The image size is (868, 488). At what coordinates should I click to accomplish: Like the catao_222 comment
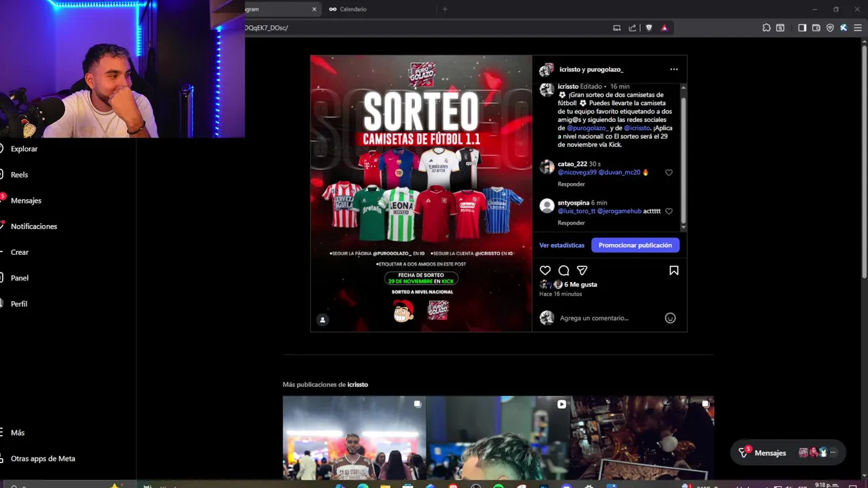click(x=669, y=173)
